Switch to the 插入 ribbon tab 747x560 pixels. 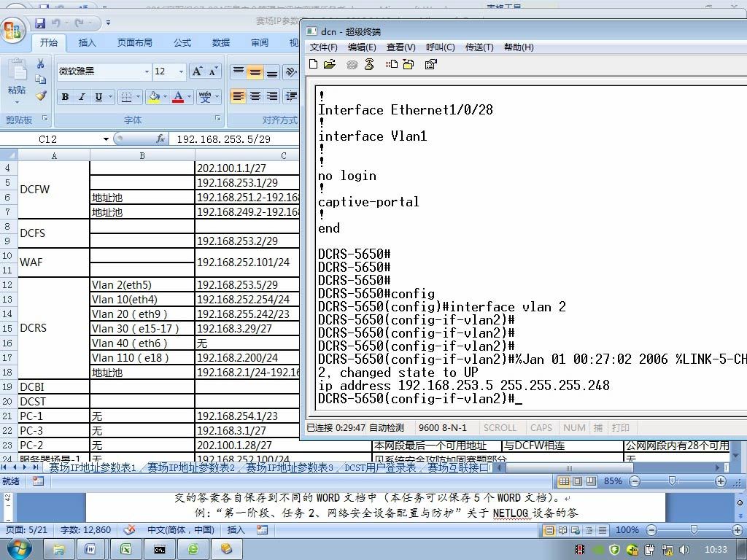coord(88,43)
